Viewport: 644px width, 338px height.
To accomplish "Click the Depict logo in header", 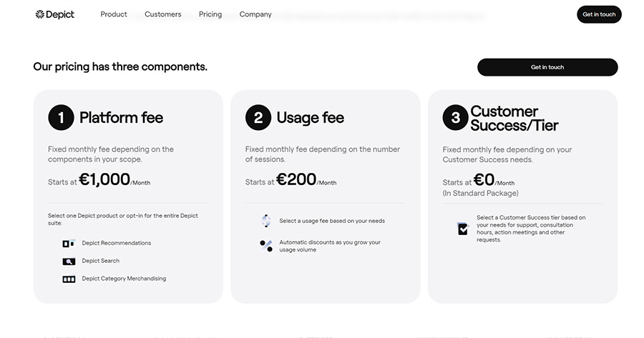I will pos(55,14).
